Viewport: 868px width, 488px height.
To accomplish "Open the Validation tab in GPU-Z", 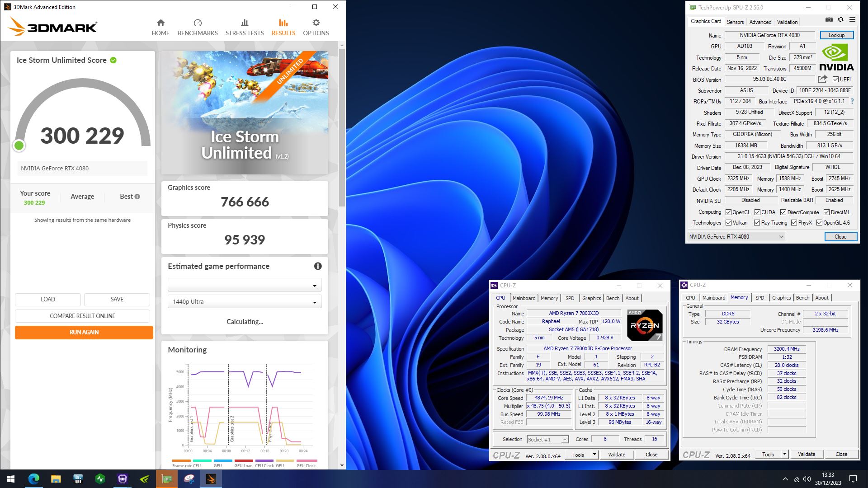I will coord(787,22).
